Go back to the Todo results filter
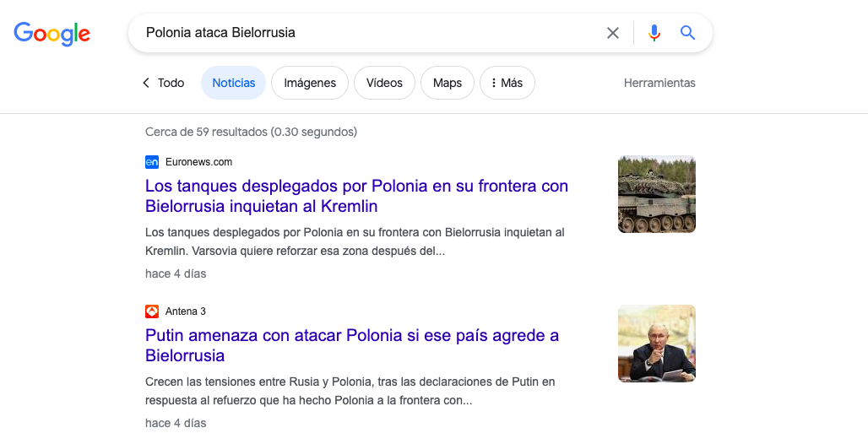This screenshot has height=444, width=868. pos(163,83)
